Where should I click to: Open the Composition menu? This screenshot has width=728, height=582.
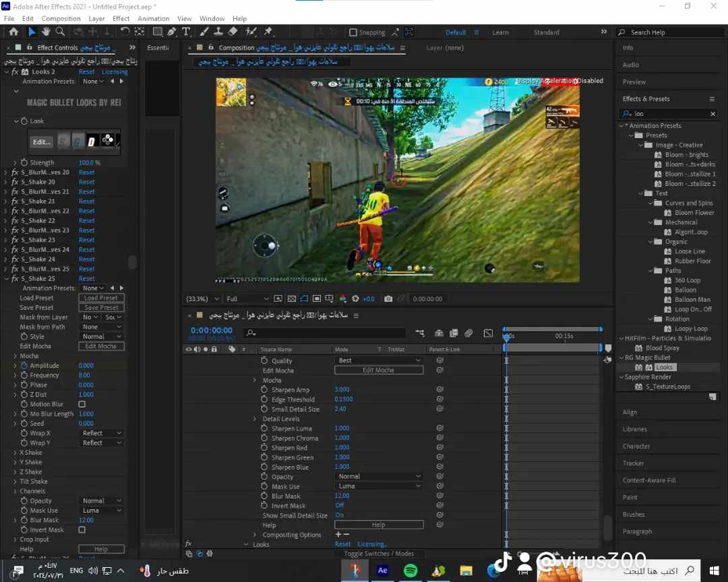[x=61, y=19]
